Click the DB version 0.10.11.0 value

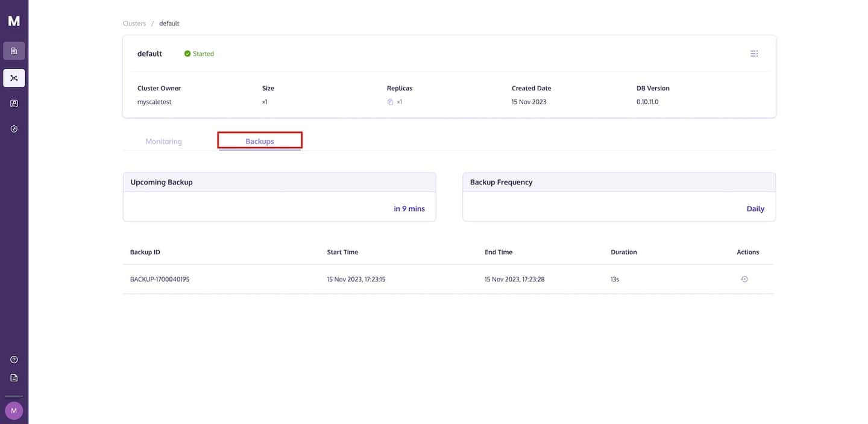[x=647, y=102]
